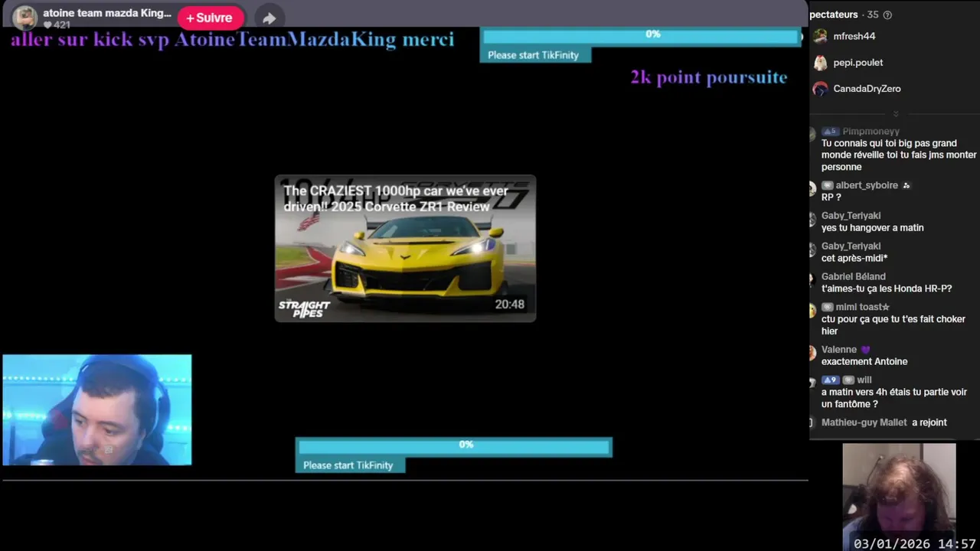Image resolution: width=980 pixels, height=551 pixels.
Task: Click Valenne's chat avatar
Action: pyautogui.click(x=813, y=353)
